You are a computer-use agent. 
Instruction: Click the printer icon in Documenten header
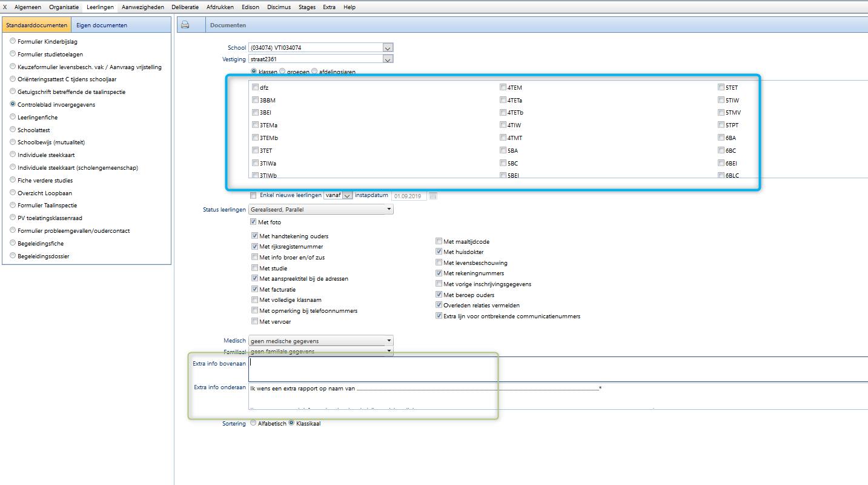185,25
